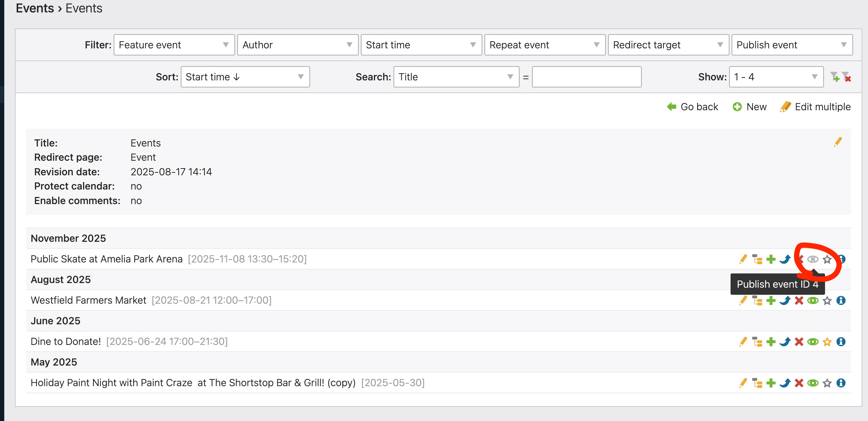Open the Feature event filter dropdown
The image size is (868, 421).
pyautogui.click(x=174, y=45)
